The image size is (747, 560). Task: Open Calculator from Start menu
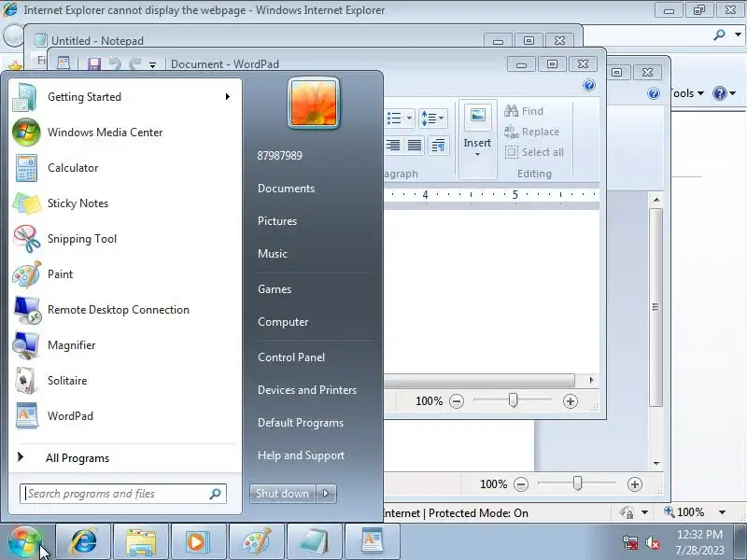pyautogui.click(x=124, y=168)
